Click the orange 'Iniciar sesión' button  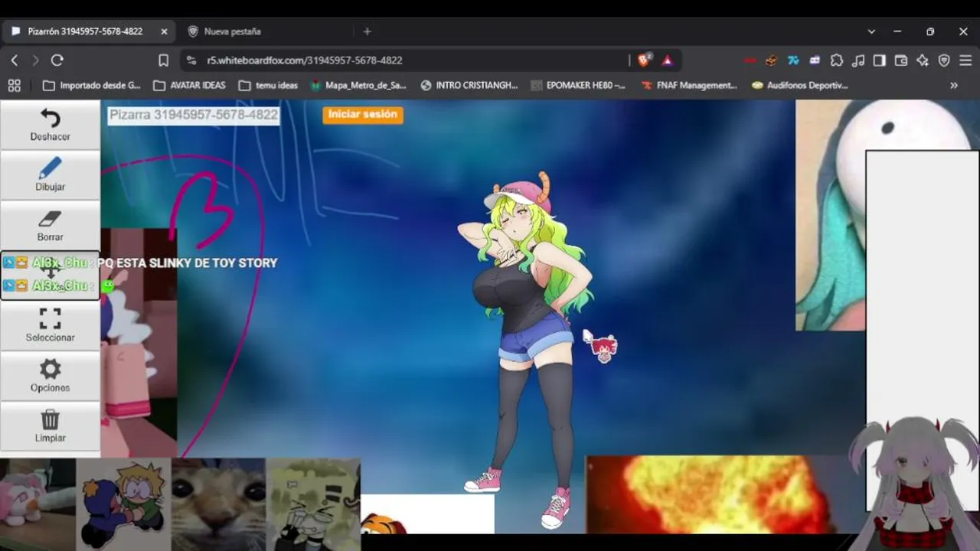(363, 114)
